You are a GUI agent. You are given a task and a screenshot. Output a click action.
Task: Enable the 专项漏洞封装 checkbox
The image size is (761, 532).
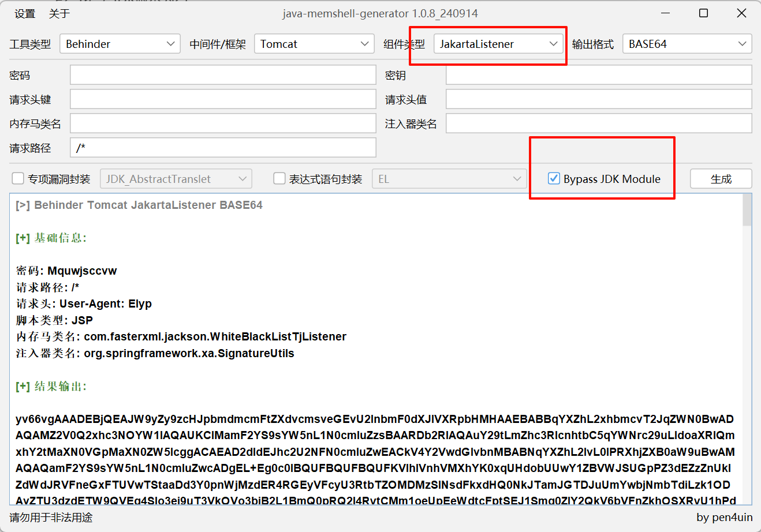point(18,179)
